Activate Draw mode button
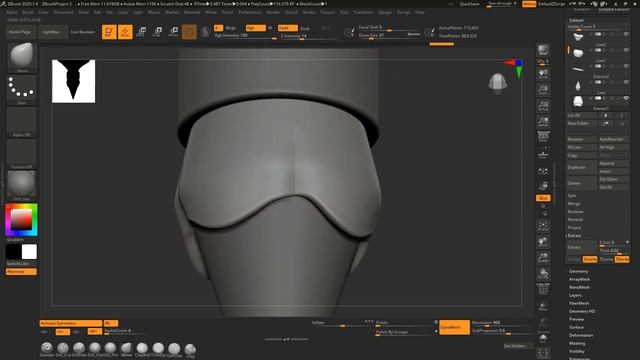The image size is (640, 360). click(x=125, y=32)
